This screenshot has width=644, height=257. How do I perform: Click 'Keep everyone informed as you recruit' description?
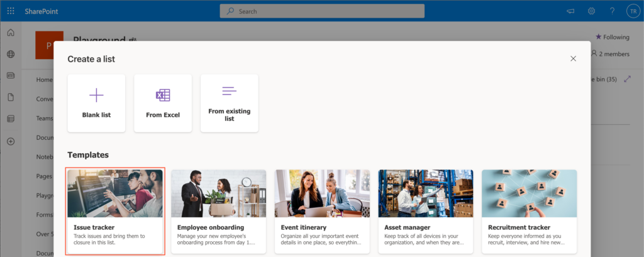526,239
